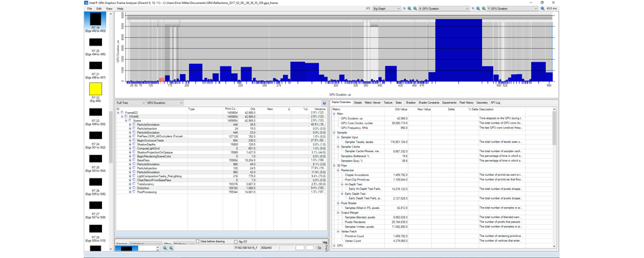Open the View menu
The height and width of the screenshot is (258, 644).
109,8
